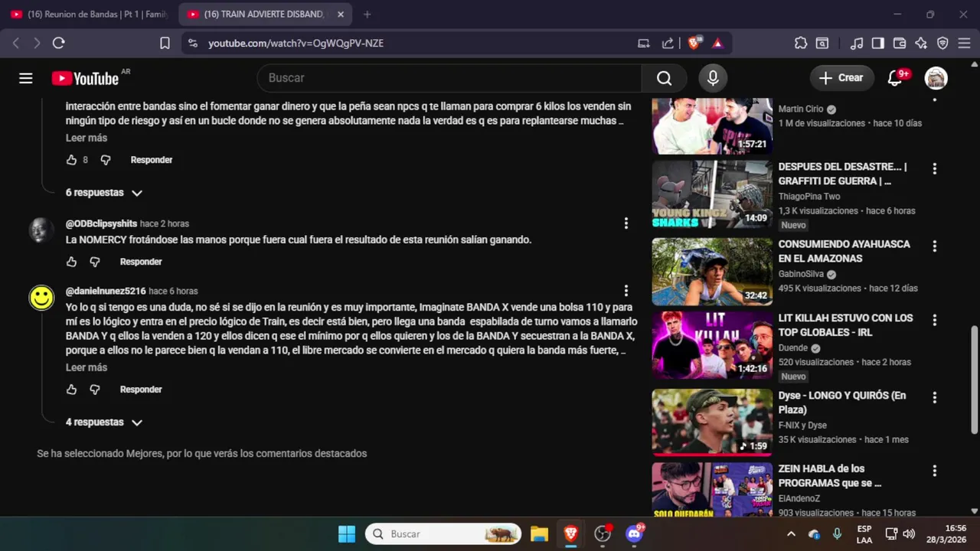Open the LIT KILLAH ESTUVO CON LOS title
980x551 pixels.
coord(846,324)
